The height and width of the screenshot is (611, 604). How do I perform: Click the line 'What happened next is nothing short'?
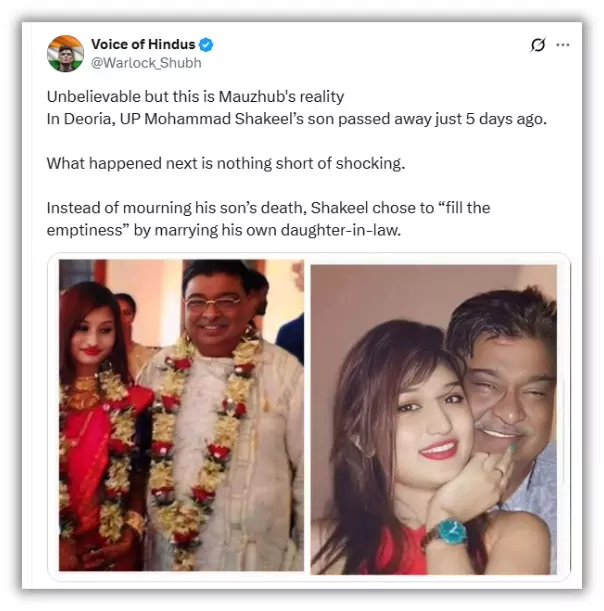click(226, 163)
